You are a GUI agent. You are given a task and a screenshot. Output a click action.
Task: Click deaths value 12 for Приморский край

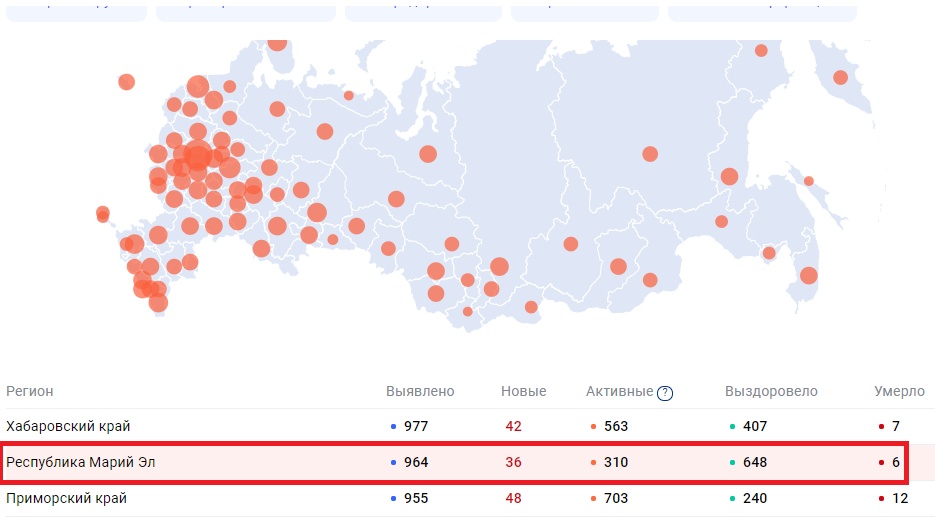(x=899, y=498)
